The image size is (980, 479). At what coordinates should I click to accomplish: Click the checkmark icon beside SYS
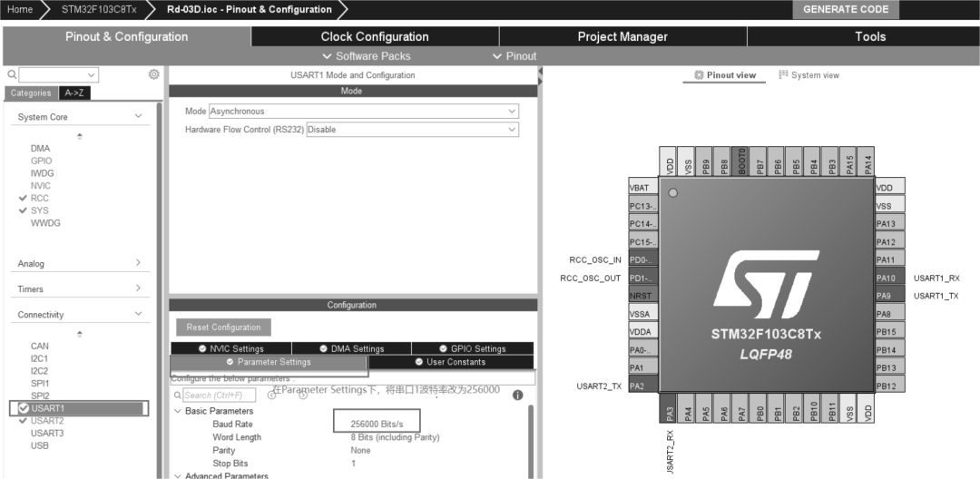tap(23, 210)
